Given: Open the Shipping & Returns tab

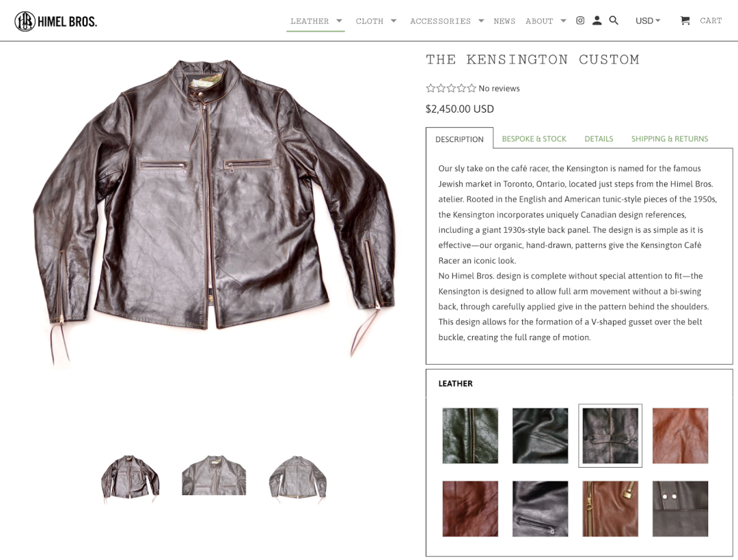Looking at the screenshot, I should tap(669, 139).
